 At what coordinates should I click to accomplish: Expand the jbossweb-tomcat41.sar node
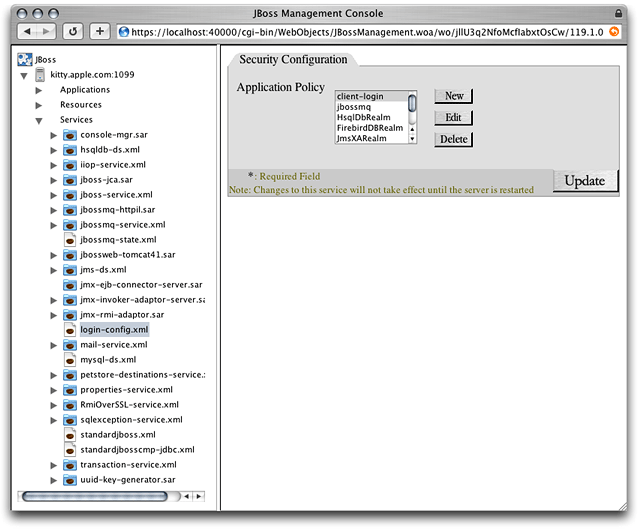53,255
